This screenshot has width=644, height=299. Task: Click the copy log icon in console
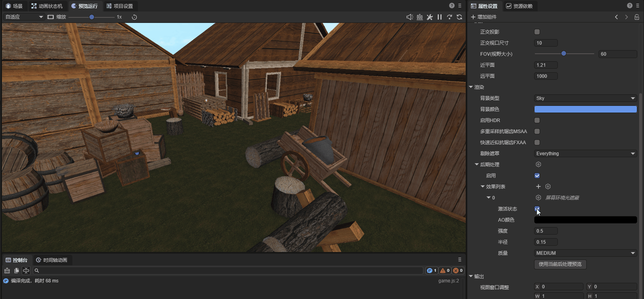tap(17, 271)
